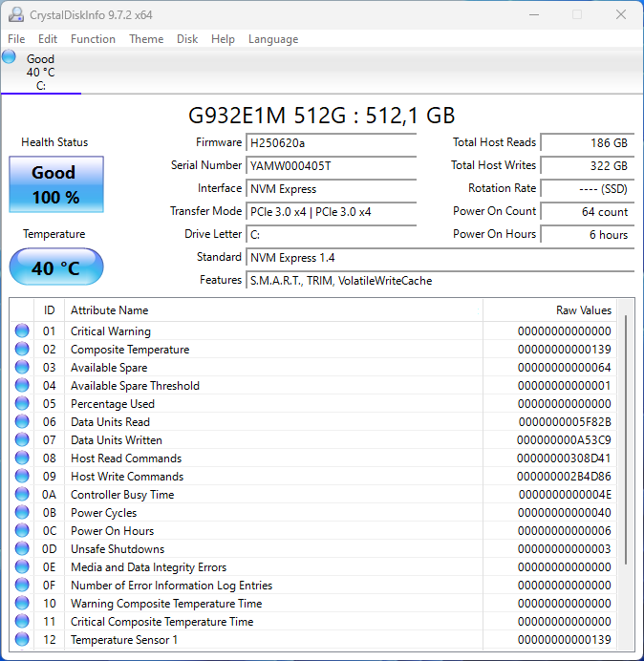Open the Theme menu

[146, 39]
